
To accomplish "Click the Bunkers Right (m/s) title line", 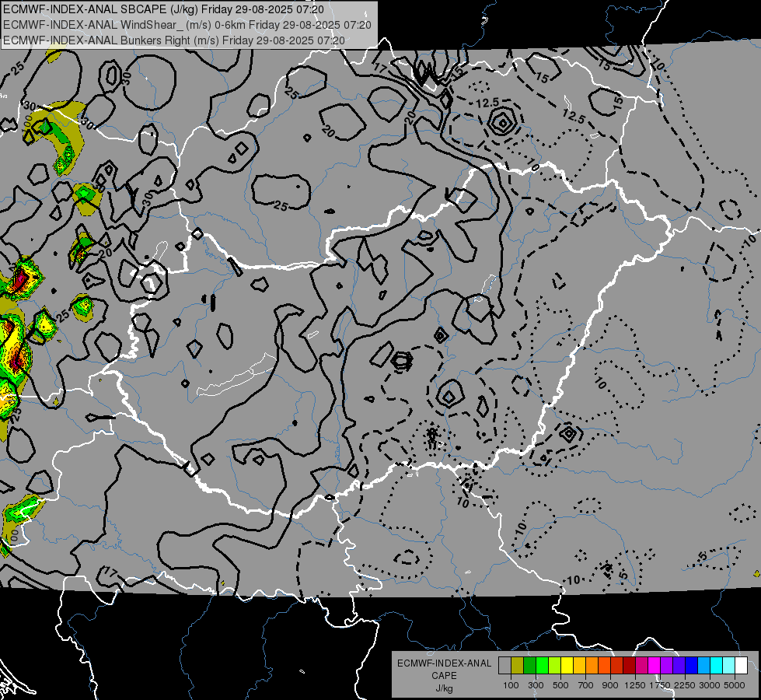I will click(174, 40).
